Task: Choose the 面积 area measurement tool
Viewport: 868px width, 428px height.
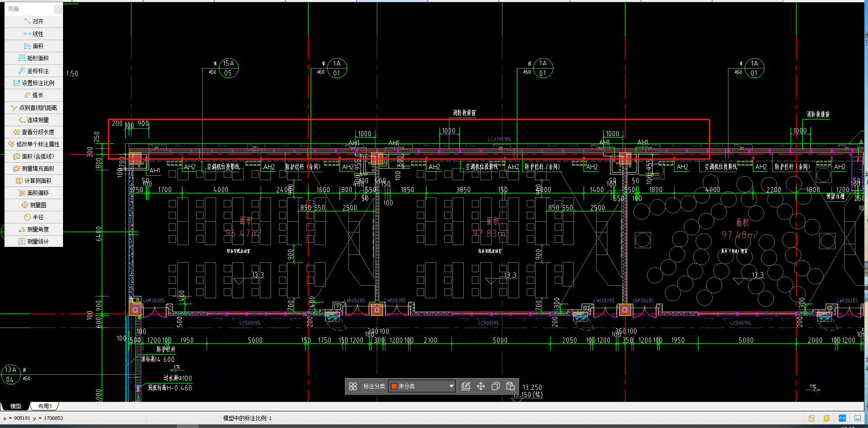Action: tap(34, 46)
